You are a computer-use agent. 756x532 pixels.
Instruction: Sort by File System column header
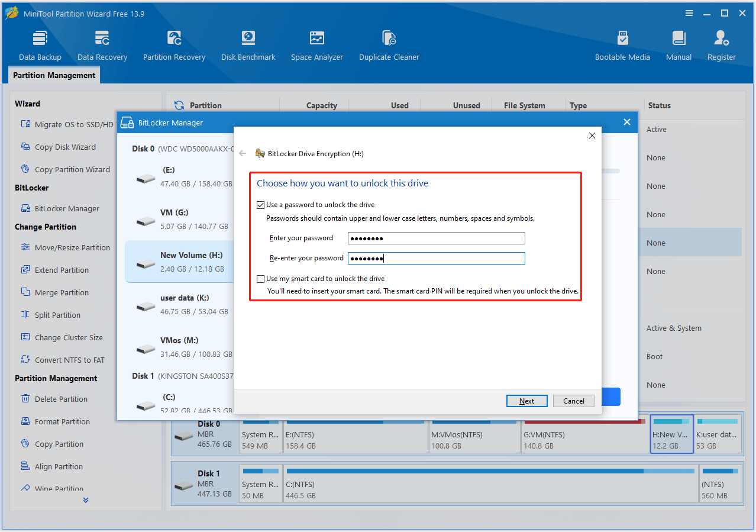(x=524, y=105)
